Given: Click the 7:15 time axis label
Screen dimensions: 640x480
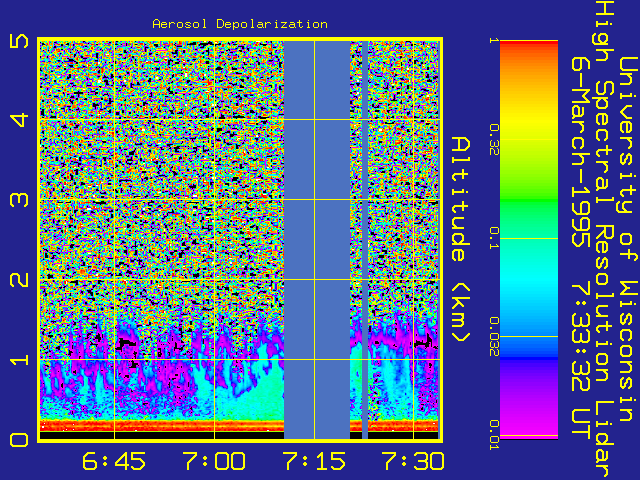Looking at the screenshot, I should (x=314, y=461).
